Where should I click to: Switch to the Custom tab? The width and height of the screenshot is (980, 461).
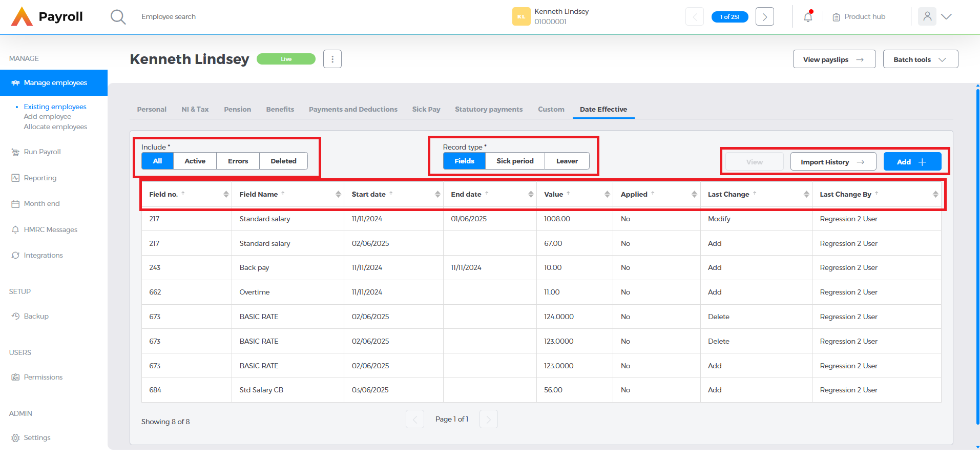click(551, 109)
